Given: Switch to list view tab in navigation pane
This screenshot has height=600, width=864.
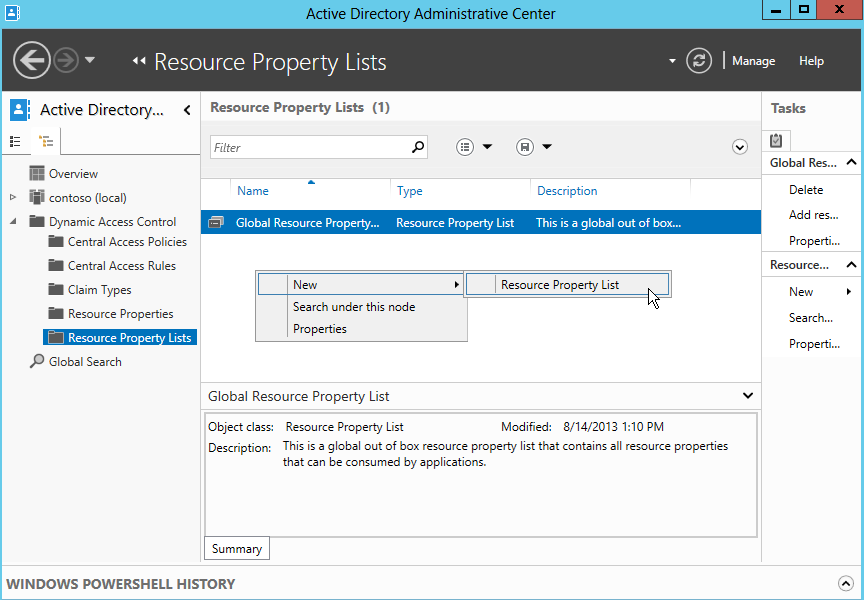Looking at the screenshot, I should [x=15, y=142].
